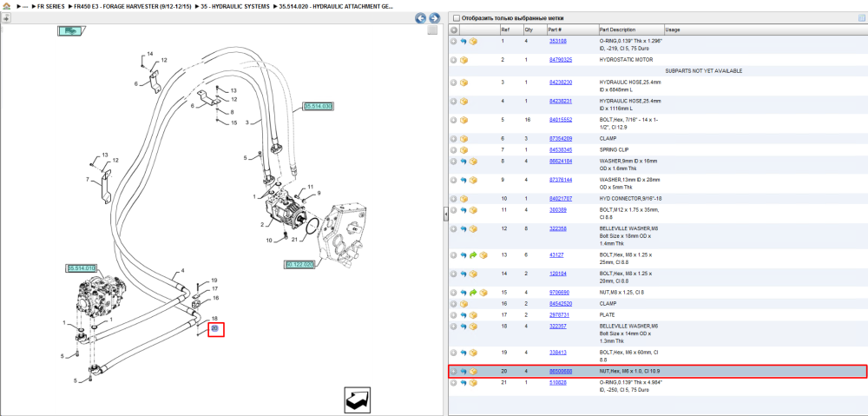Viewport: 868px width, 416px height.
Task: Click the blue arrow icon for bolt 120104
Action: pos(464,274)
